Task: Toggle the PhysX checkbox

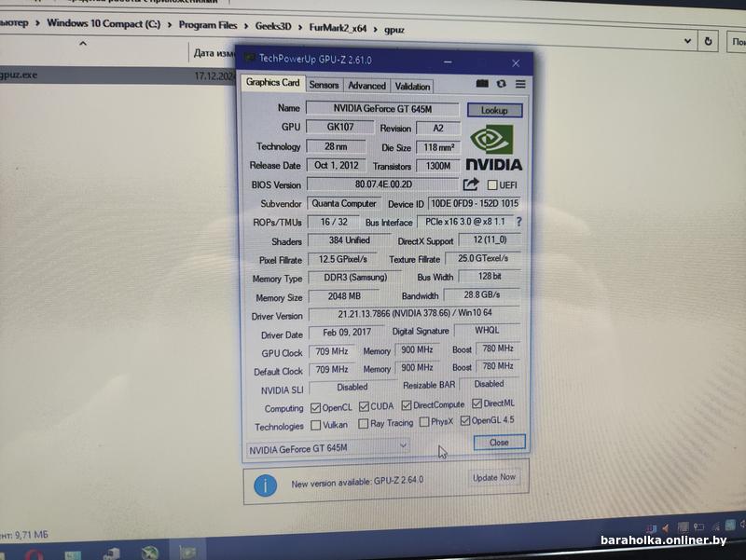Action: click(424, 422)
